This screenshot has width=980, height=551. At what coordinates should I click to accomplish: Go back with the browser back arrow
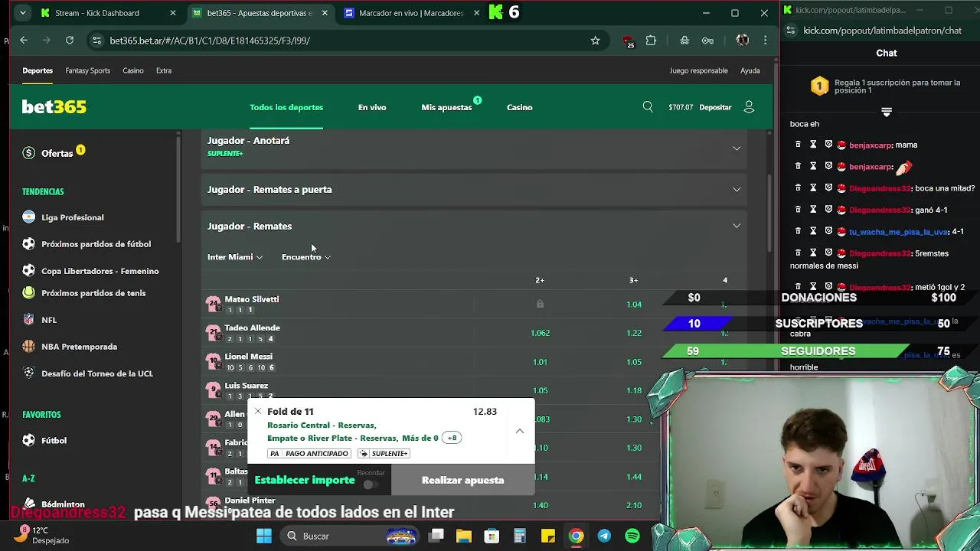(x=24, y=41)
